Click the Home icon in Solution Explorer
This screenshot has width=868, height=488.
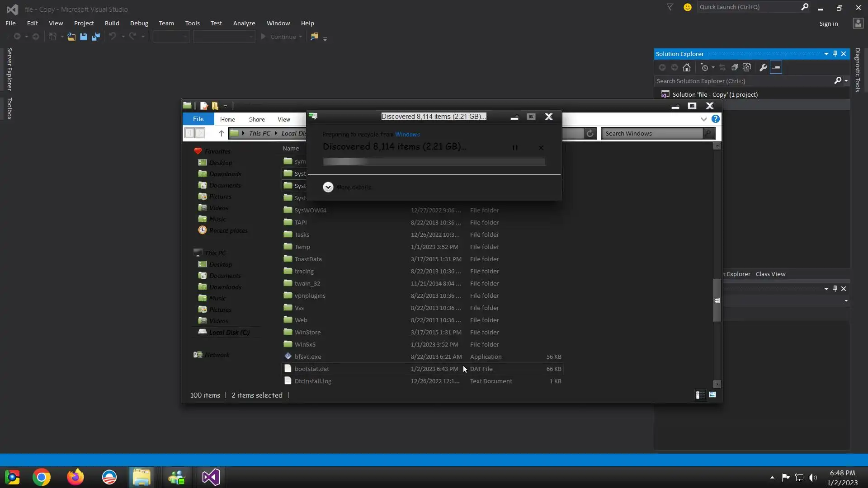click(687, 68)
